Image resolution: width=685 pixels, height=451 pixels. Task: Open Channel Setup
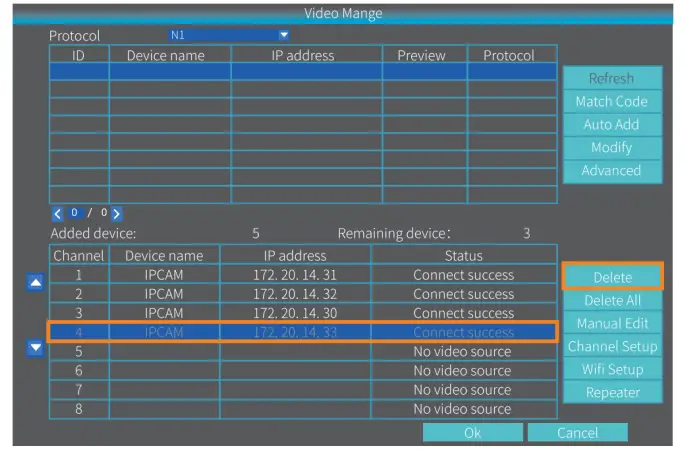613,347
